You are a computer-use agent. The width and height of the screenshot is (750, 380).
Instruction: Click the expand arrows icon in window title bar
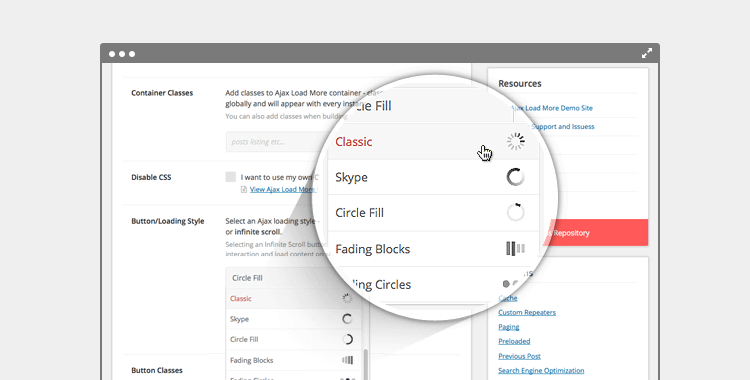click(x=647, y=53)
